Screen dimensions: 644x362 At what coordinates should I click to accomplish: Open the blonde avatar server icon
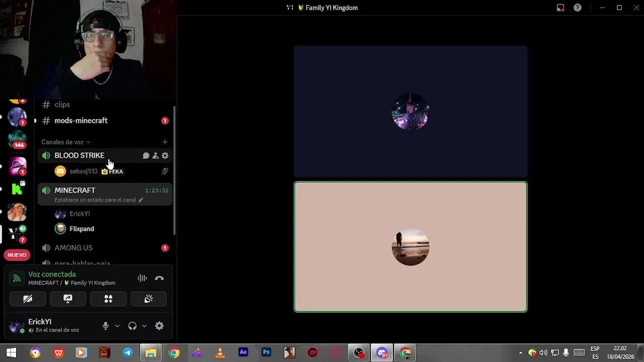[17, 212]
